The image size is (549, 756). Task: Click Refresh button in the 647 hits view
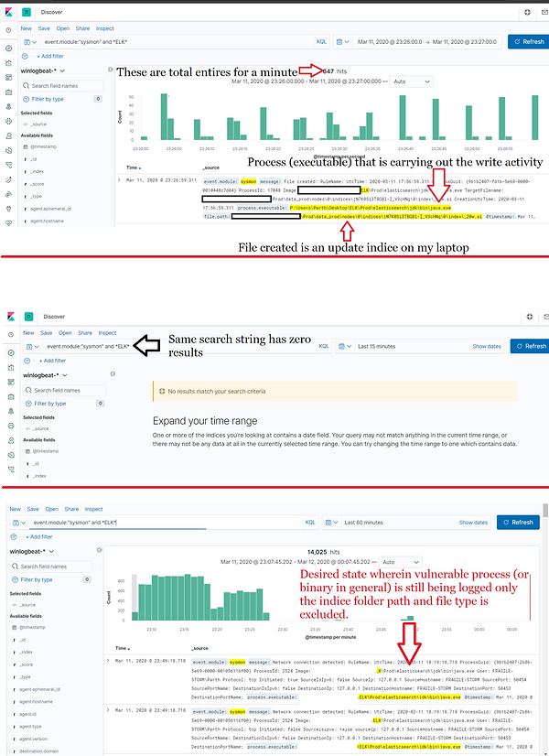click(528, 42)
